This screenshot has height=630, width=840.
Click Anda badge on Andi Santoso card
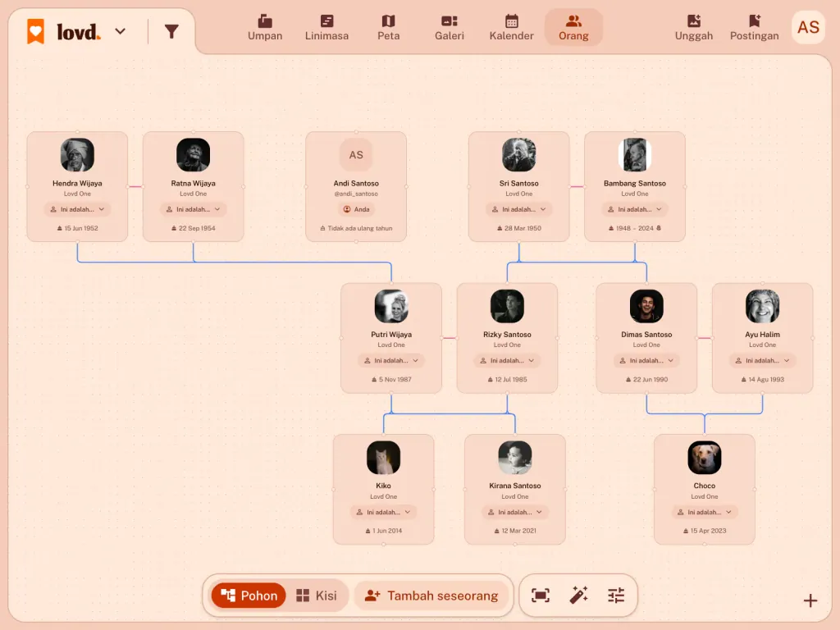coord(356,209)
